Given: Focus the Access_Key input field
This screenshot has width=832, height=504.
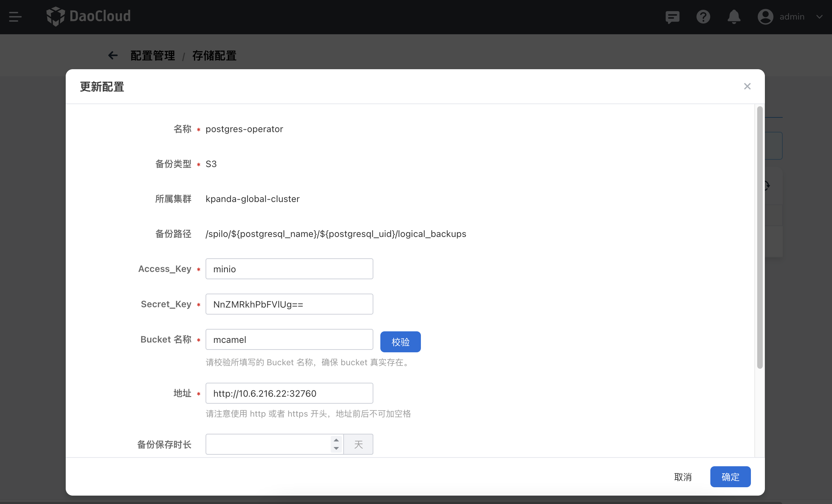Looking at the screenshot, I should (x=289, y=269).
